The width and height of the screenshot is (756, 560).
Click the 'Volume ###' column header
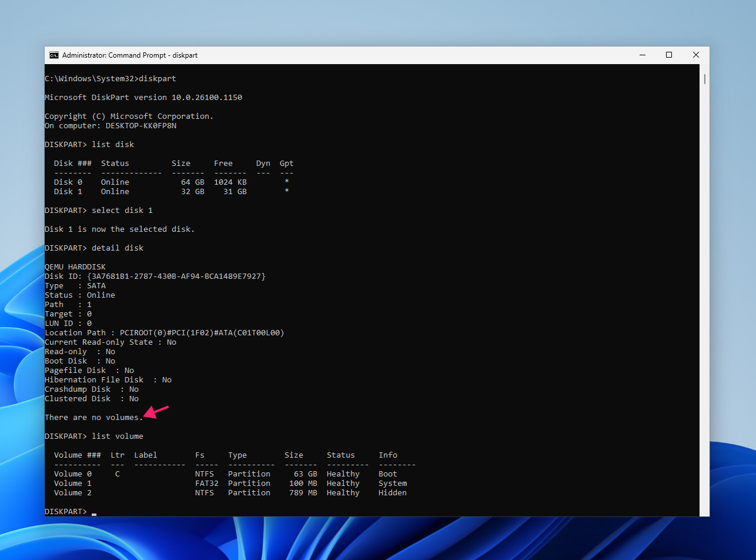[78, 455]
